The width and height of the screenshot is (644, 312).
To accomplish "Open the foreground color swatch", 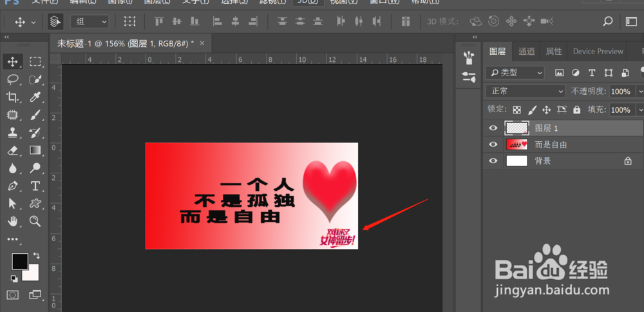I will pos(20,262).
